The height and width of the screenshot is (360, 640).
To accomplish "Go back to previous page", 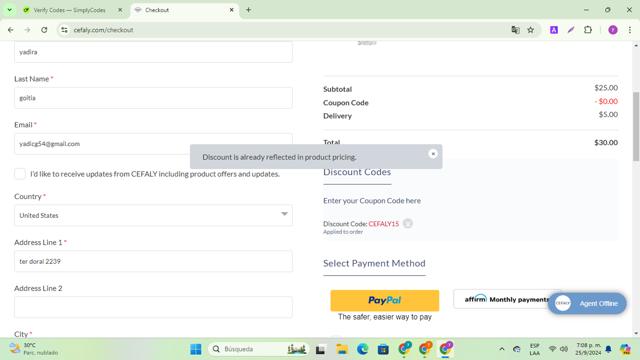I will [11, 30].
